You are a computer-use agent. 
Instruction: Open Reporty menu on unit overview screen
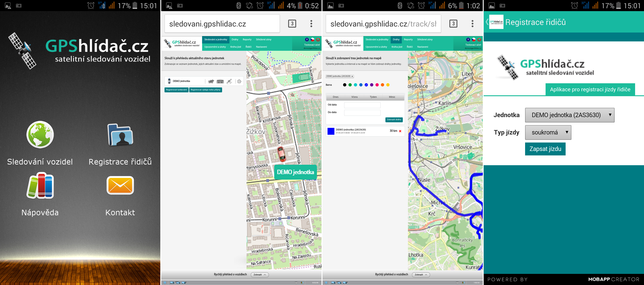(247, 39)
